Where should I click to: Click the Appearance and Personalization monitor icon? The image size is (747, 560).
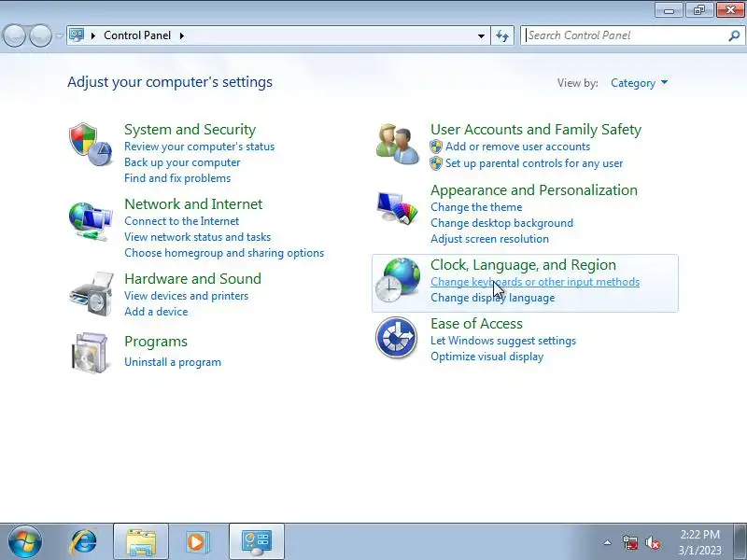pyautogui.click(x=398, y=207)
